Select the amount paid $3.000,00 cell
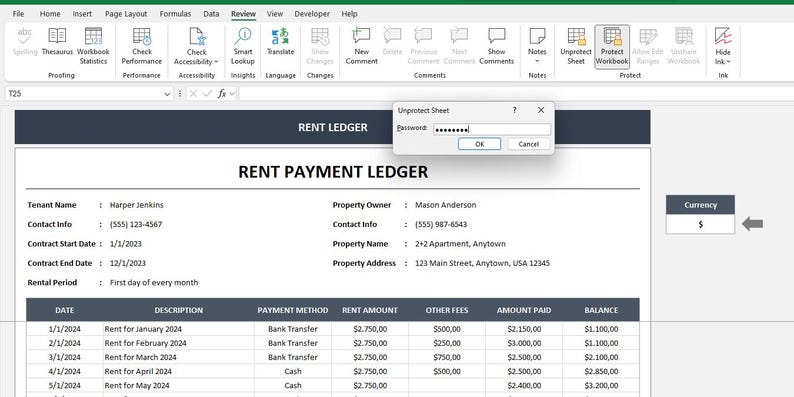Screen dimensions: 794x397 tap(524, 343)
